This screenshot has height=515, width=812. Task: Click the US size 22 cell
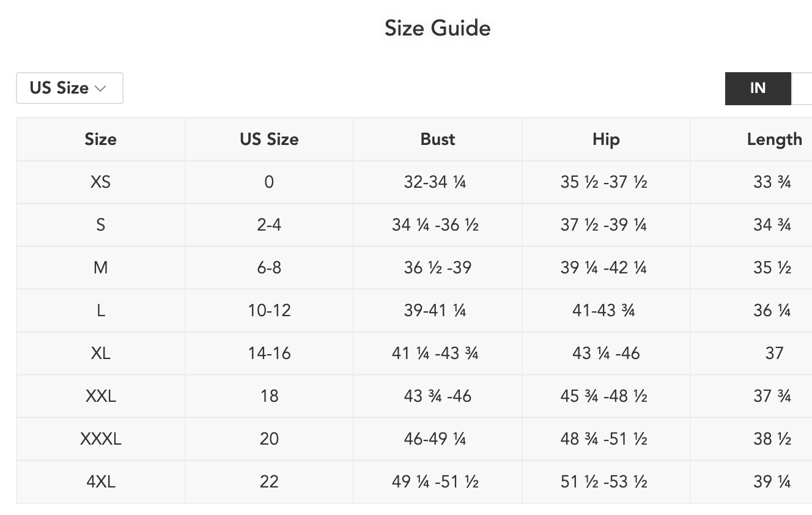[x=269, y=482]
